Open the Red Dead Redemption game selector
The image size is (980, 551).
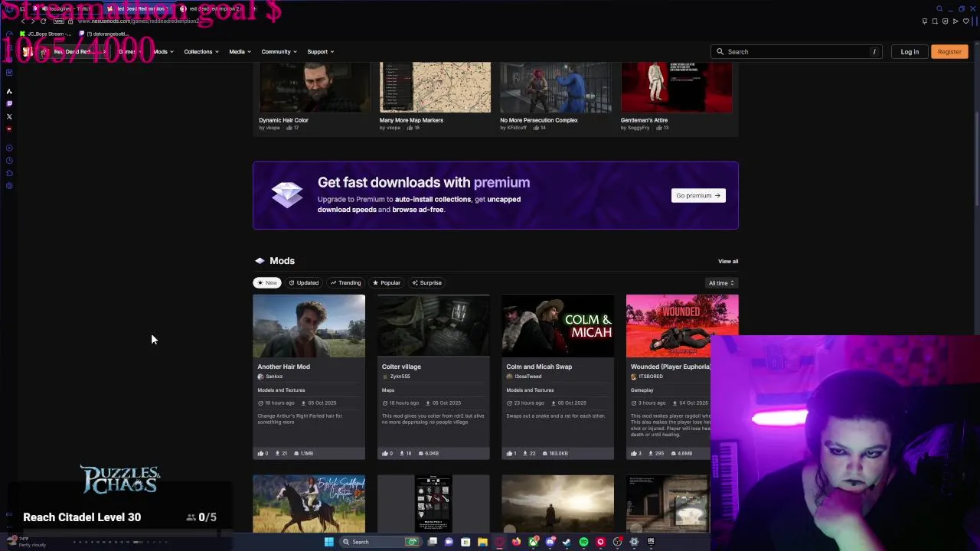73,51
